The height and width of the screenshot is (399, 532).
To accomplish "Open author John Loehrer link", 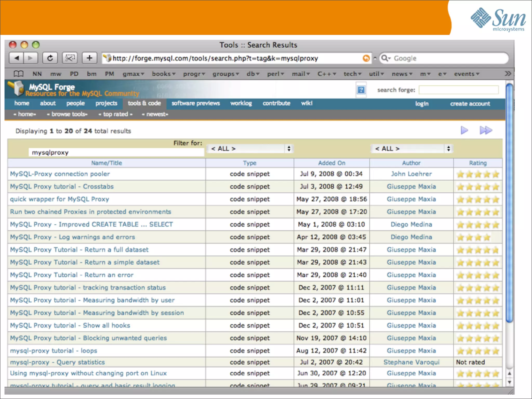I will [411, 174].
